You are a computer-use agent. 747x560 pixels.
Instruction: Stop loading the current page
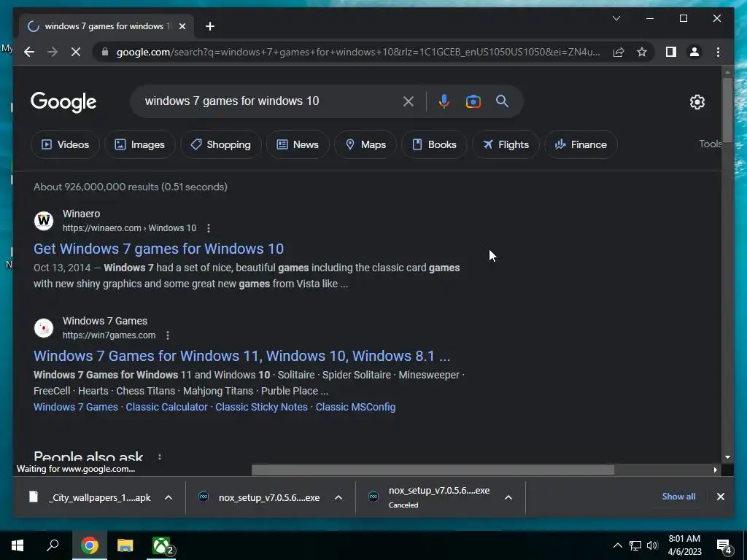[76, 52]
